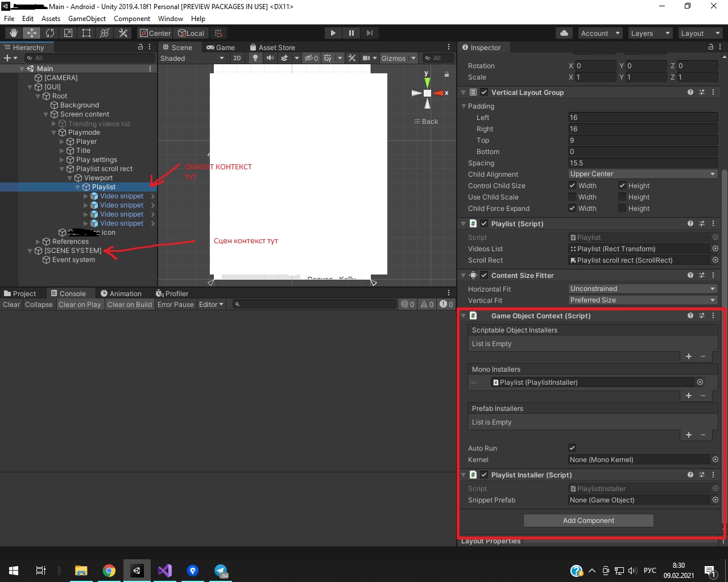The width and height of the screenshot is (728, 582).
Task: Switch to the Asset Store tab
Action: point(272,47)
